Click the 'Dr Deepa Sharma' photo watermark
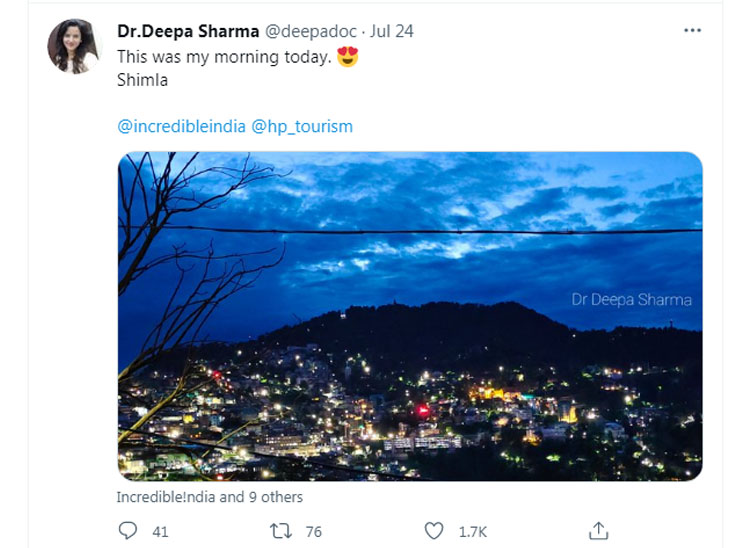Viewport: 730px width, 548px height. [x=631, y=300]
